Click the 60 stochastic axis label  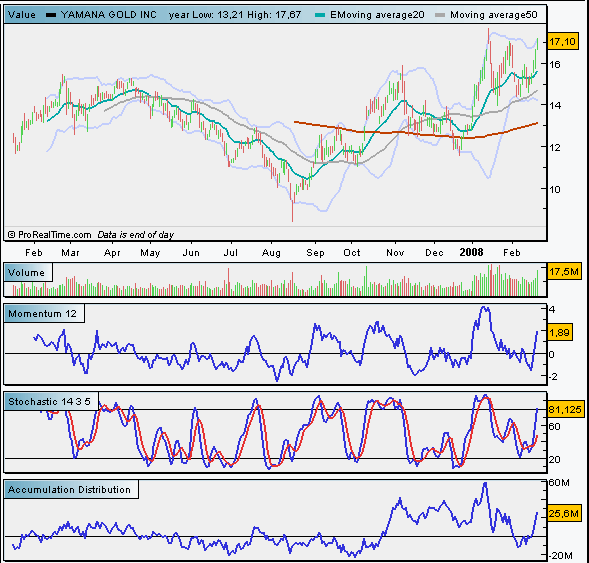554,427
